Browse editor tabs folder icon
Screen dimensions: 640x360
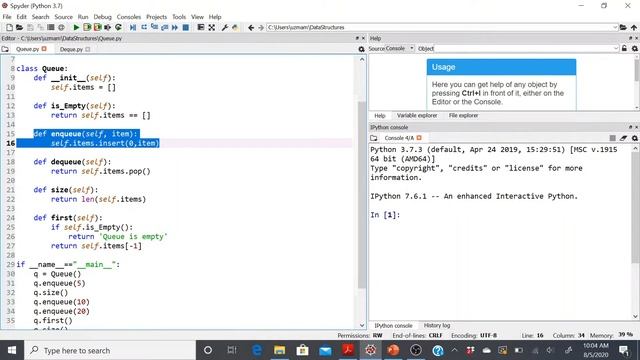tap(5, 49)
